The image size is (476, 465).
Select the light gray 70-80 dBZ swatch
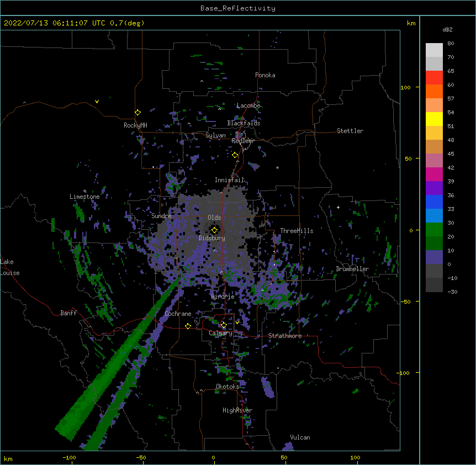click(x=434, y=50)
